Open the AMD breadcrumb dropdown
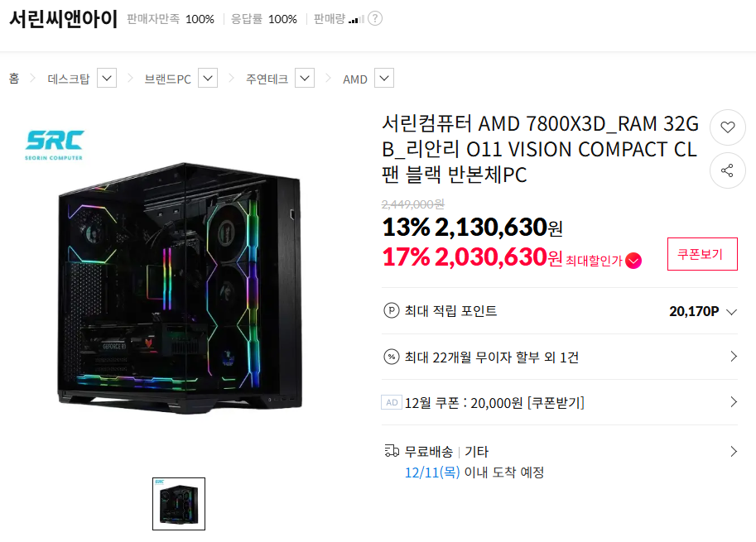756x542 pixels. tap(384, 78)
